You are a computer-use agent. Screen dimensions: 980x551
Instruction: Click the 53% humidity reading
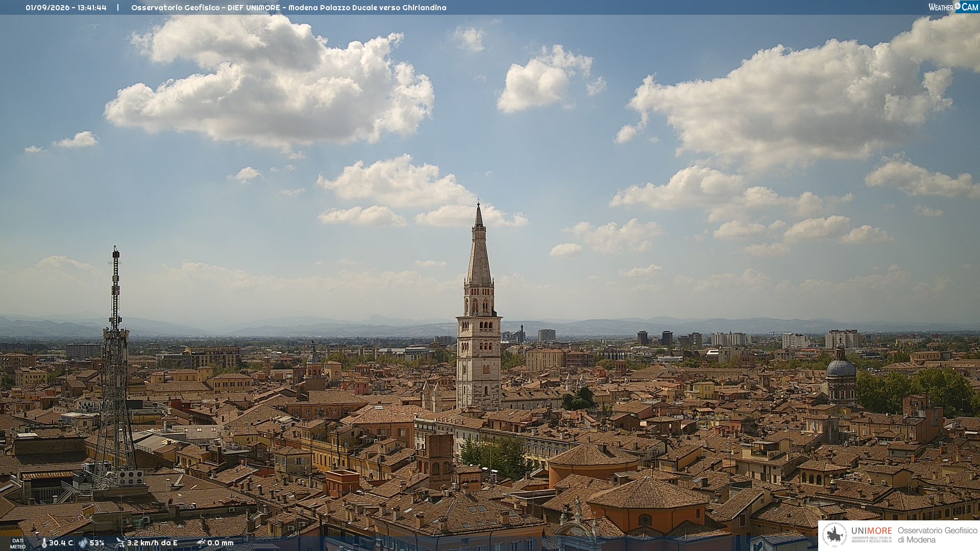coord(97,543)
